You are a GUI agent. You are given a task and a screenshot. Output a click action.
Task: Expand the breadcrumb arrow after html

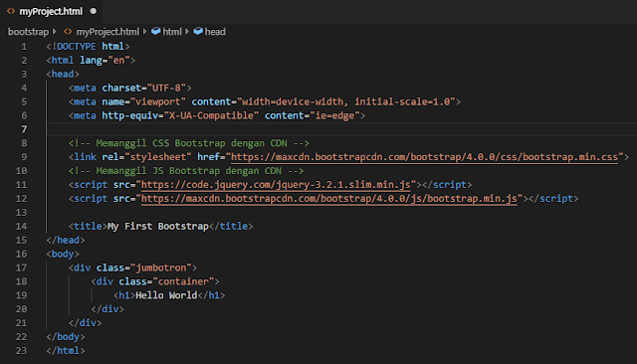[187, 31]
